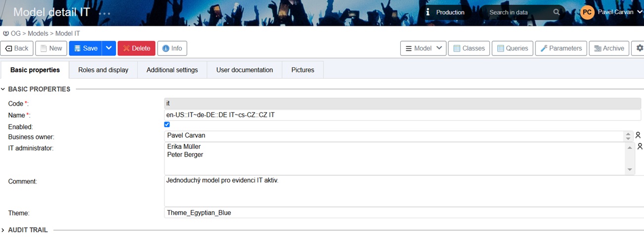This screenshot has height=237, width=644.
Task: Click the Production environment info icon
Action: point(428,12)
